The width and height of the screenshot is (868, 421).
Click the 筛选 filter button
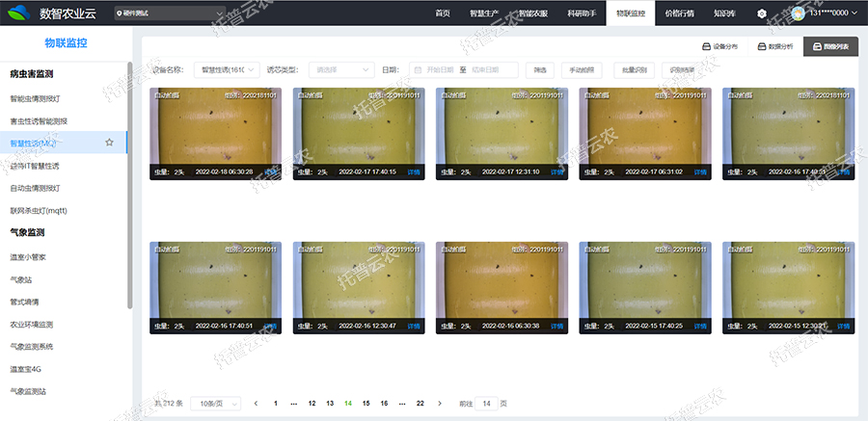[x=539, y=70]
